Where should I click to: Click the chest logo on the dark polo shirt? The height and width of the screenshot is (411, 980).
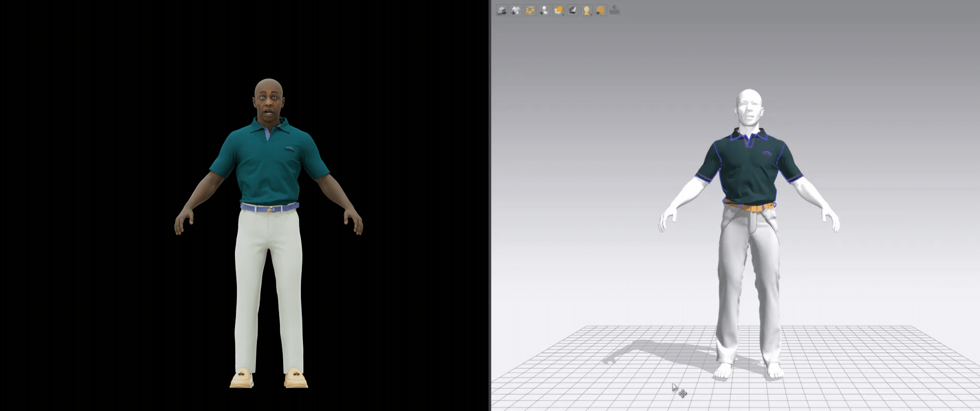click(767, 153)
